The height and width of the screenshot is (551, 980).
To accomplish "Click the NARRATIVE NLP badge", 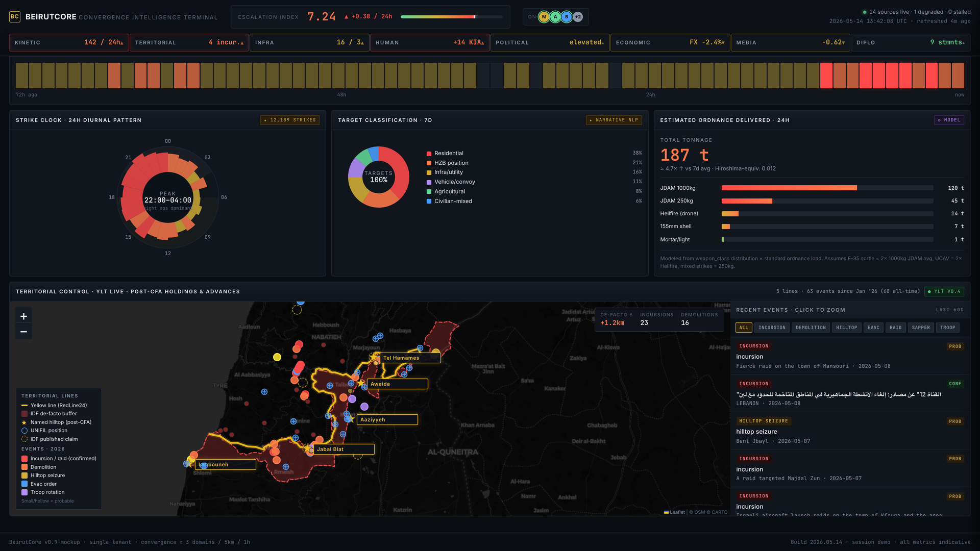I will point(614,120).
